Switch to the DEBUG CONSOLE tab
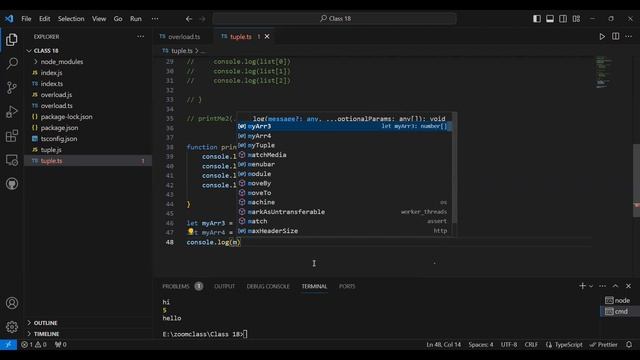640x360 pixels. 268,286
